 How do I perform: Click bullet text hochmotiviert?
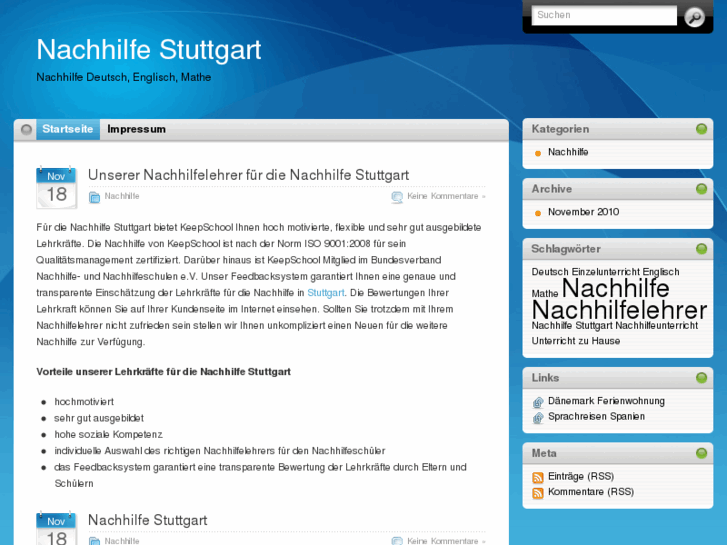84,402
